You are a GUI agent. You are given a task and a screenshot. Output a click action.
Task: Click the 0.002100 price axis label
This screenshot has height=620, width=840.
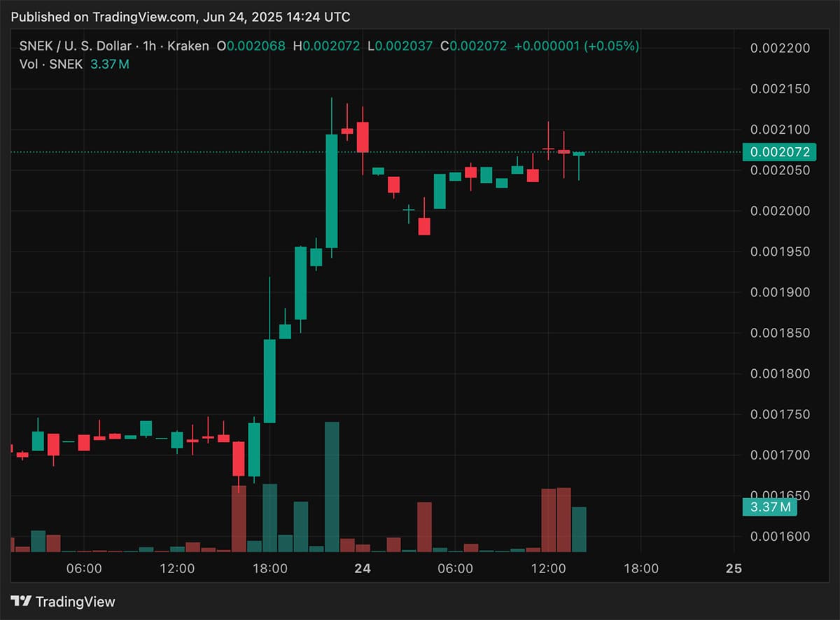click(x=780, y=130)
